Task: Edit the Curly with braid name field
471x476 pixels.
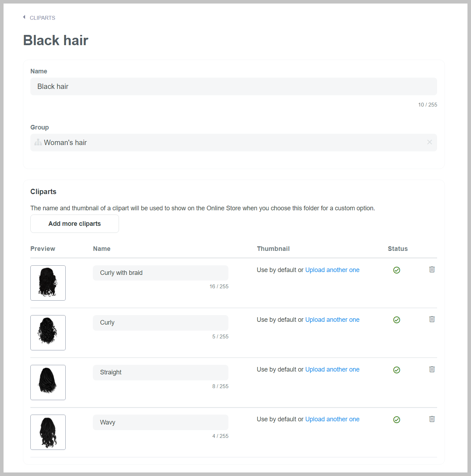Action: pos(161,273)
